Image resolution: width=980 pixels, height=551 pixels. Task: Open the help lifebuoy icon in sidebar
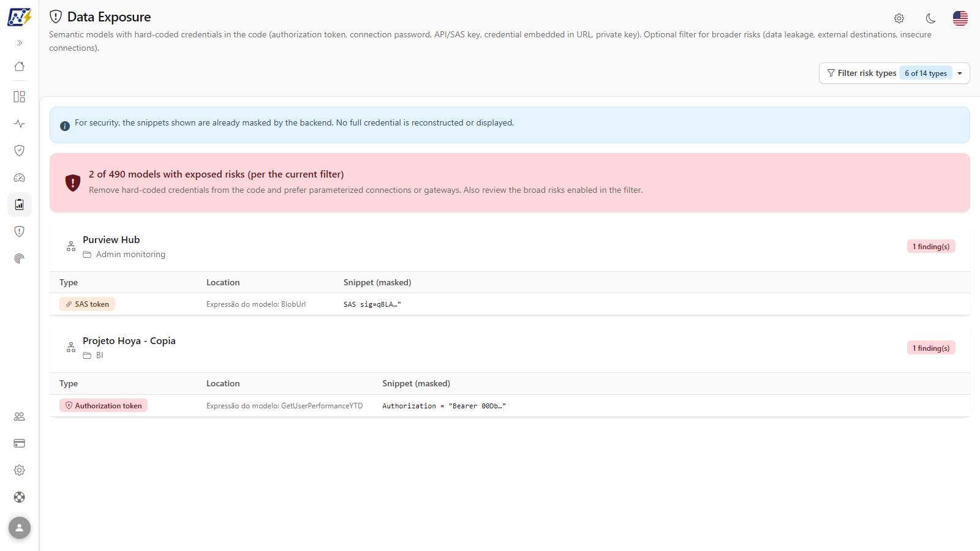click(x=20, y=497)
